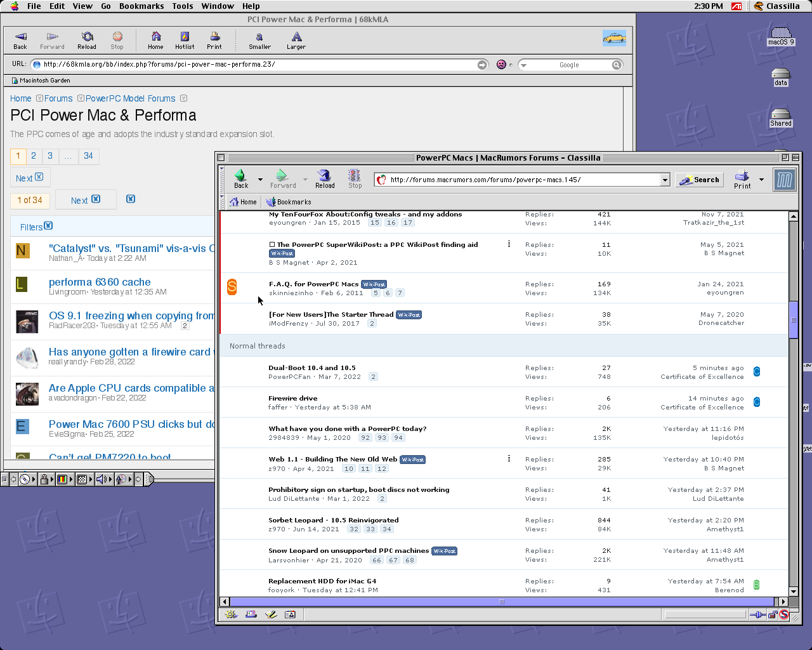Open the Shared disk icon on desktop
This screenshot has width=812, height=650.
tap(781, 118)
